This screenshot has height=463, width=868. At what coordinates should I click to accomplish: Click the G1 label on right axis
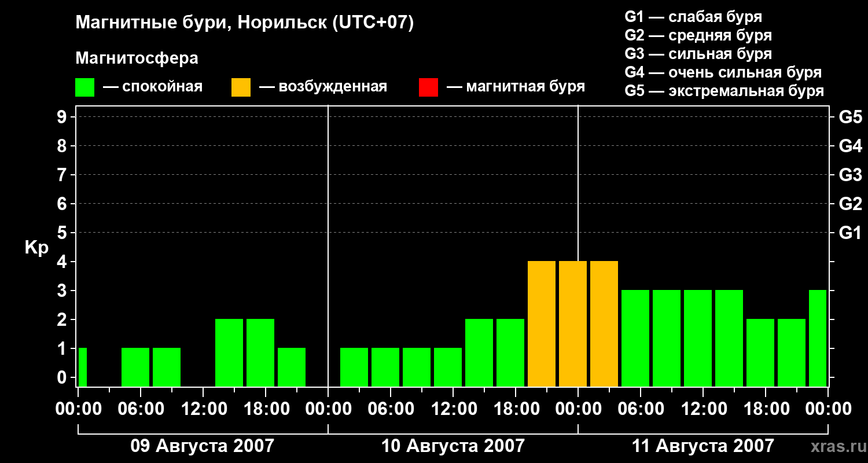point(850,233)
